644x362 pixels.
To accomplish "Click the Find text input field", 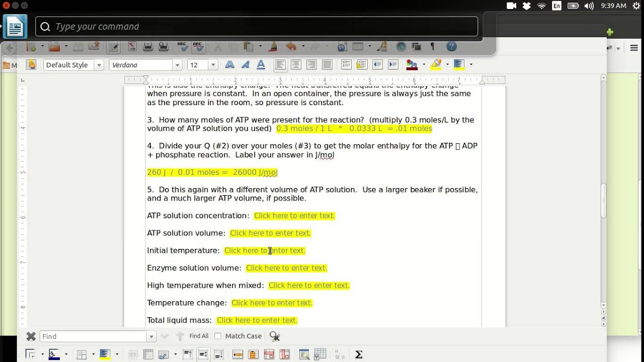I will [94, 336].
